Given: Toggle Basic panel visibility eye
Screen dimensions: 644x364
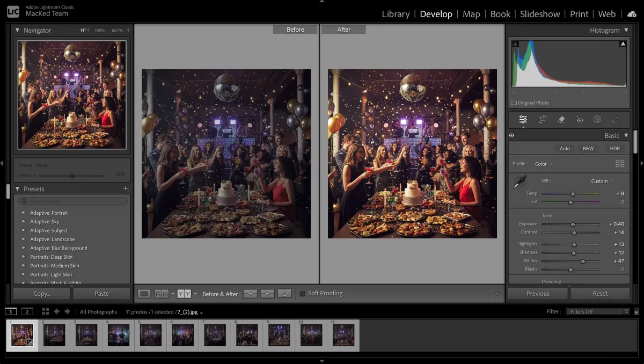Looking at the screenshot, I should click(x=511, y=136).
